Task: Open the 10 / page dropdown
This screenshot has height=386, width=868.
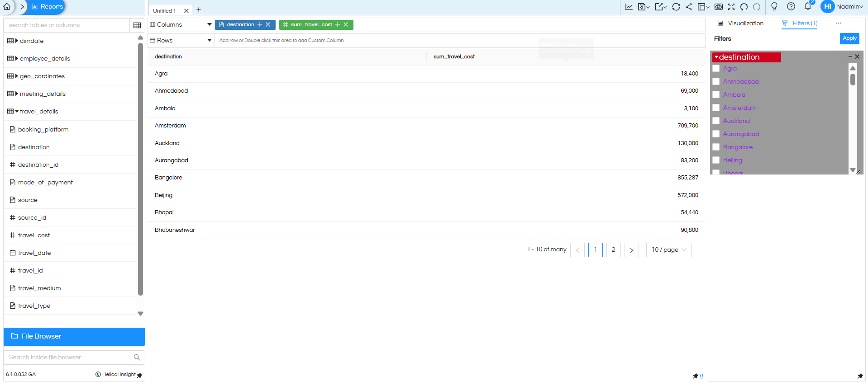Action: (668, 250)
